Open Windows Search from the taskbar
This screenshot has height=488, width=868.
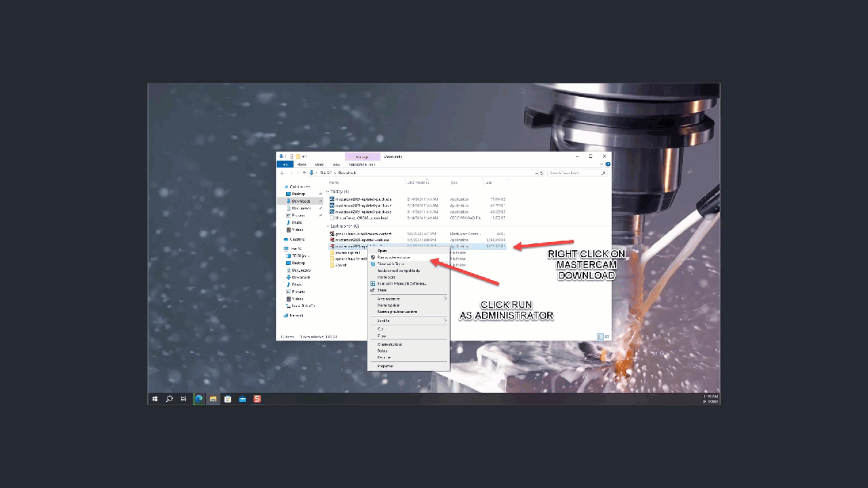(169, 399)
